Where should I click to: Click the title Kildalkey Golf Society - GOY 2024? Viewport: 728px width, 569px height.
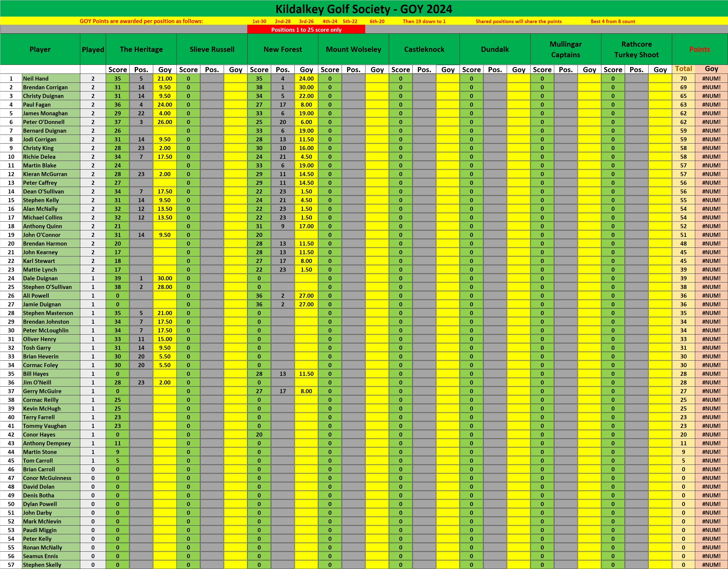point(364,9)
